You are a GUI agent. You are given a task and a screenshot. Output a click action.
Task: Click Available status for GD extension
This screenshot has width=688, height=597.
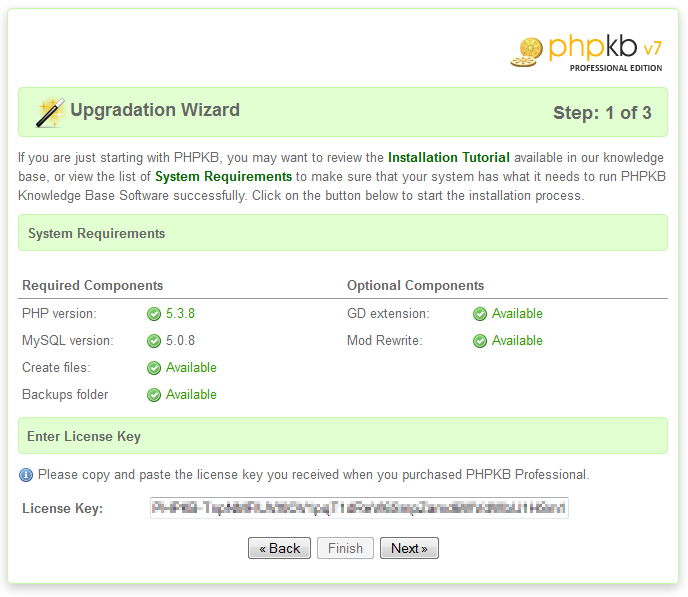pyautogui.click(x=517, y=314)
